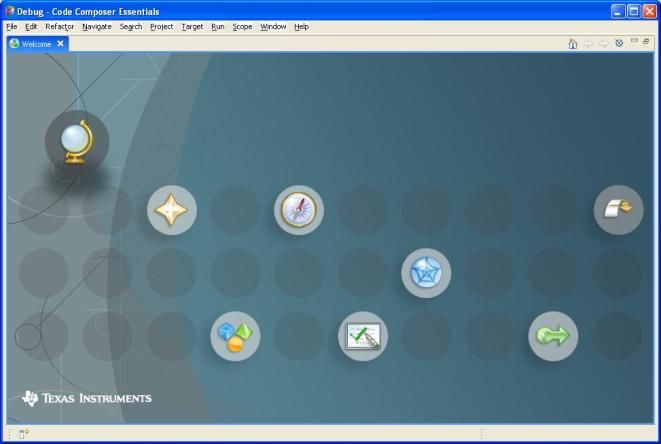Open the Project menu
Viewport: 661px width, 444px height.
point(161,27)
